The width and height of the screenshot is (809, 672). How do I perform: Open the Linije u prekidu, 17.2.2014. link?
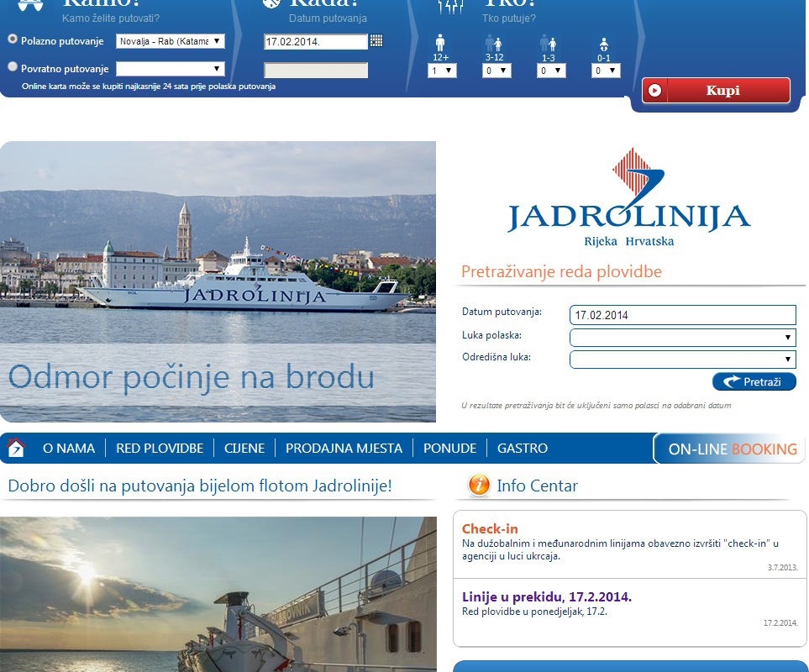coord(546,597)
